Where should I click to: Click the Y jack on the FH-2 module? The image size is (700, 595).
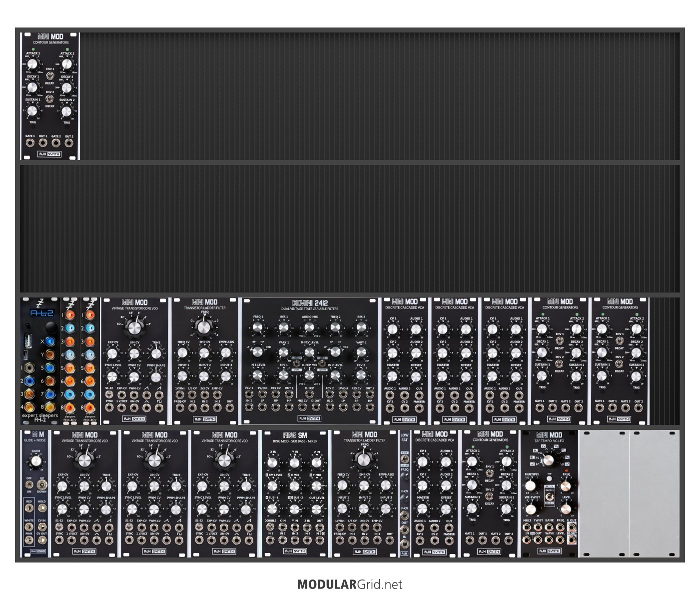50,354
